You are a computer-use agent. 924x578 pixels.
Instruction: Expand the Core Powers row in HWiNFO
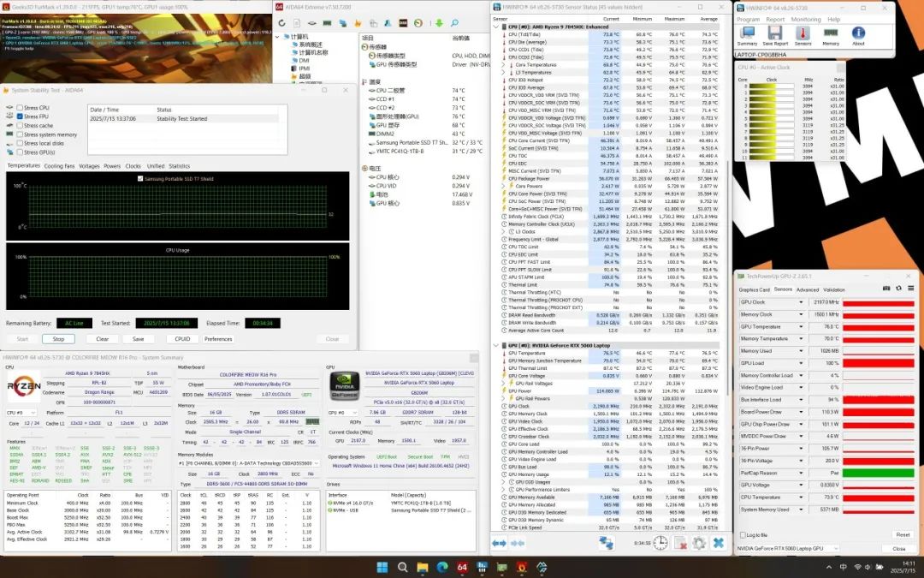(504, 186)
